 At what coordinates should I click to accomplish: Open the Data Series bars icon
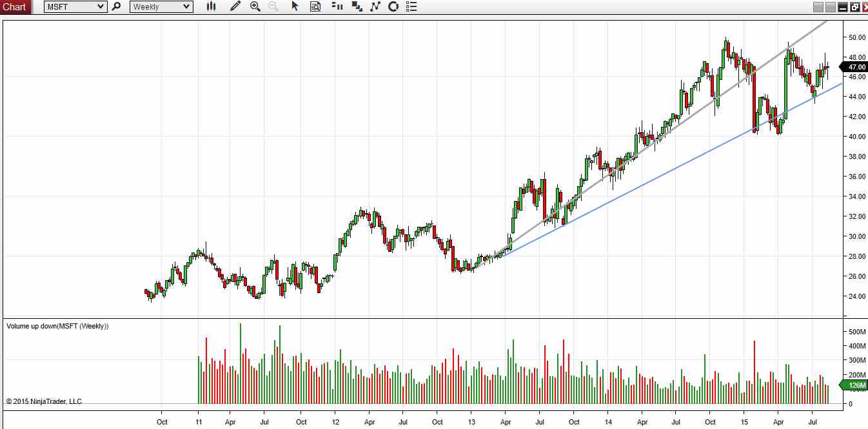tap(337, 6)
